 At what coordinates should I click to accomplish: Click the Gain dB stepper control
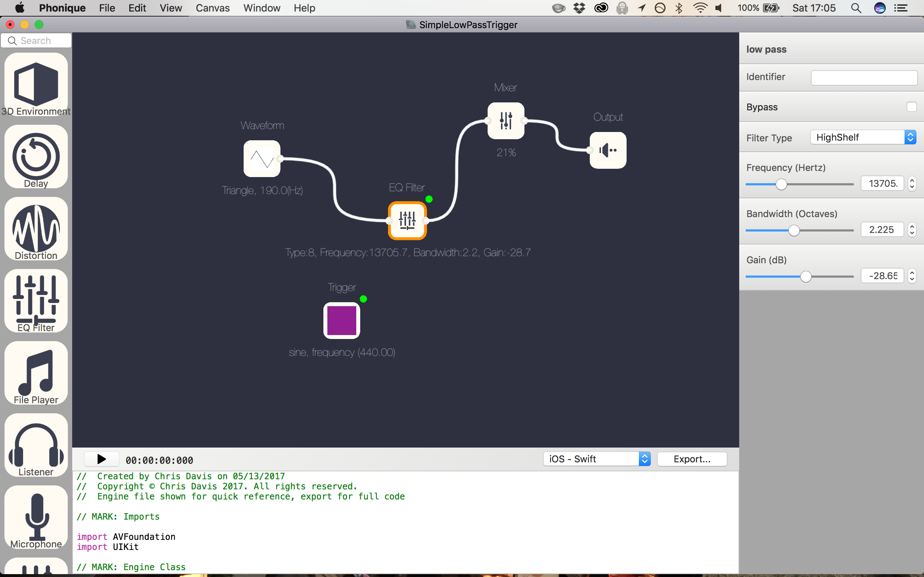912,276
